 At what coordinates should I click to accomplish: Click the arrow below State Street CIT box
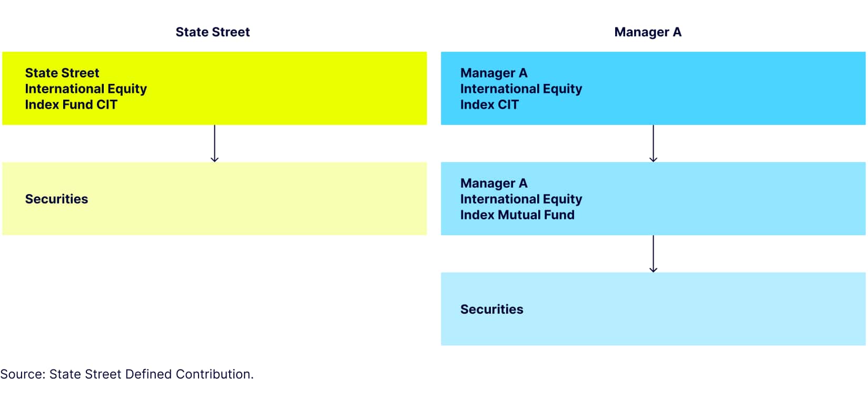[x=214, y=143]
